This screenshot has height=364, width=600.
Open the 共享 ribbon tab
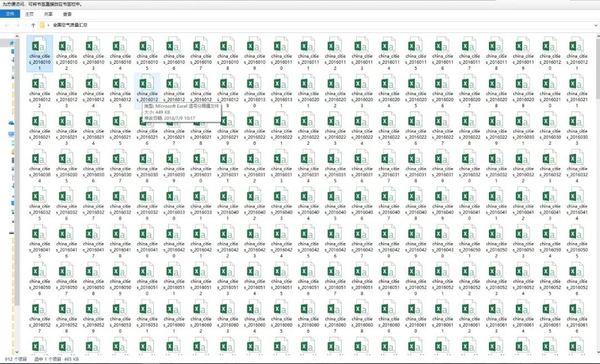[48, 14]
